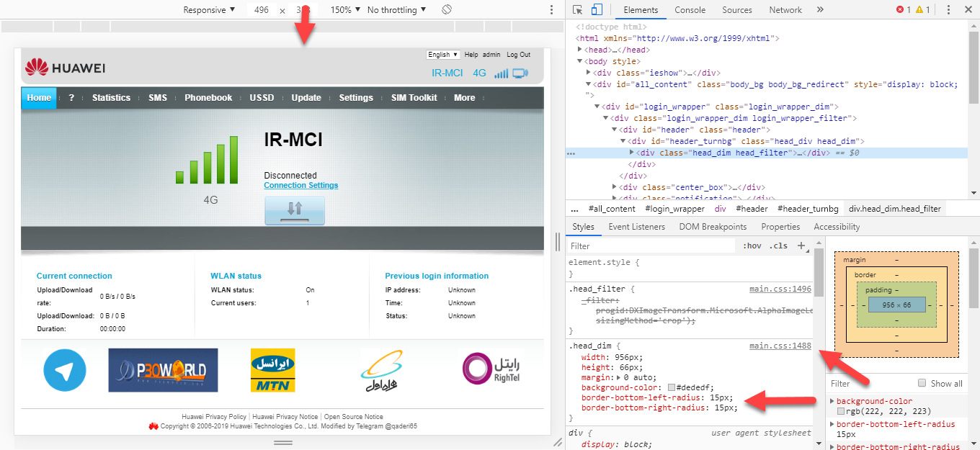Open main.css:1496 source link

point(780,289)
